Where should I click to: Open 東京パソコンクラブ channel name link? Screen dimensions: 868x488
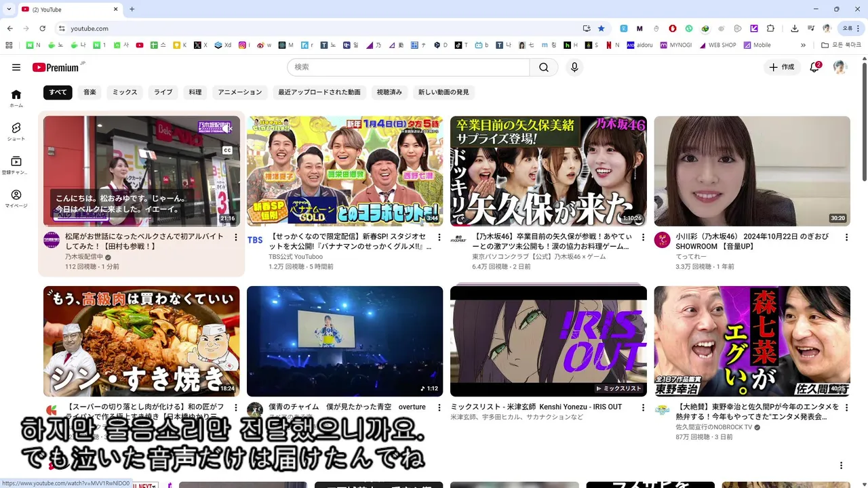click(x=539, y=257)
